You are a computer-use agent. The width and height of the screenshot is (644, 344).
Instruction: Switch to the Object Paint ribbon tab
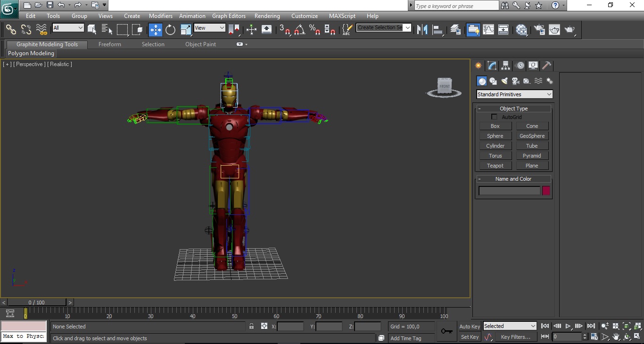[200, 44]
